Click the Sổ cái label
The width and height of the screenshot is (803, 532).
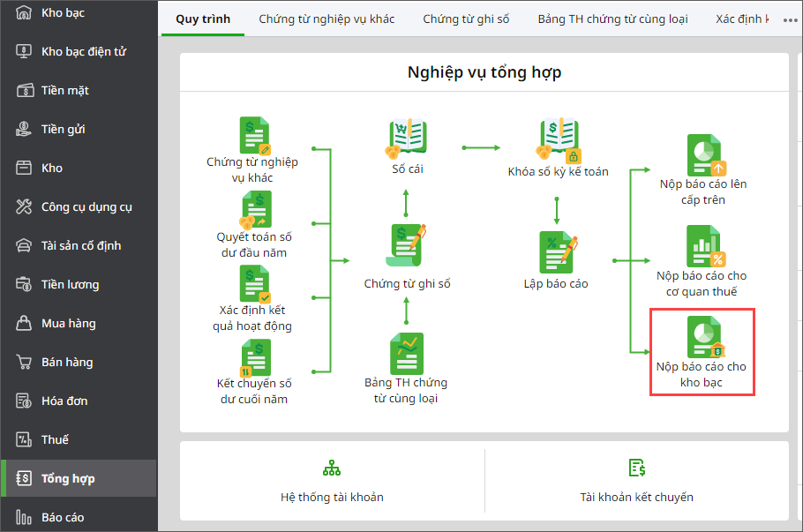(x=408, y=169)
